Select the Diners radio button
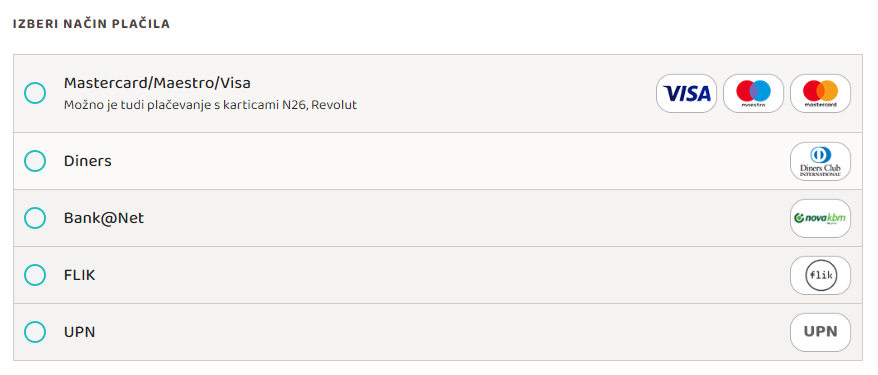 click(35, 161)
